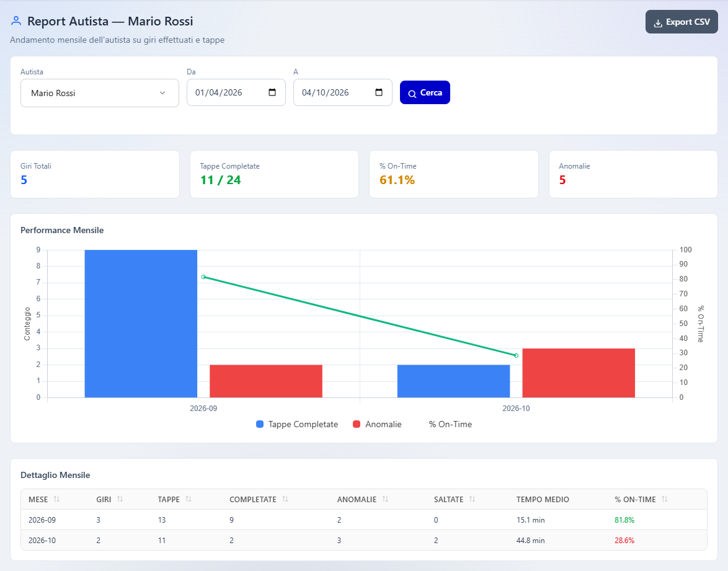
Task: Click the Anomalie summary card
Action: (633, 174)
